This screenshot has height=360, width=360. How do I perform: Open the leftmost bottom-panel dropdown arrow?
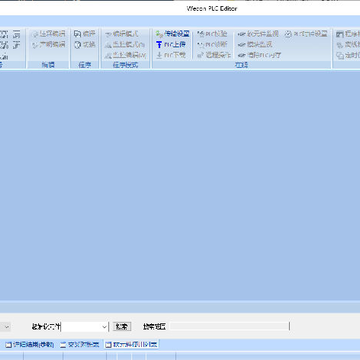(x=7, y=327)
